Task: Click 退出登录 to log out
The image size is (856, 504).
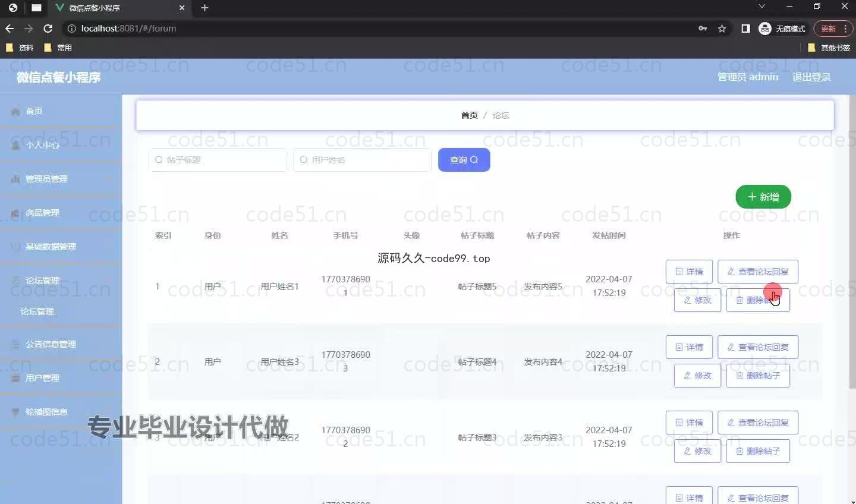Action: tap(811, 77)
